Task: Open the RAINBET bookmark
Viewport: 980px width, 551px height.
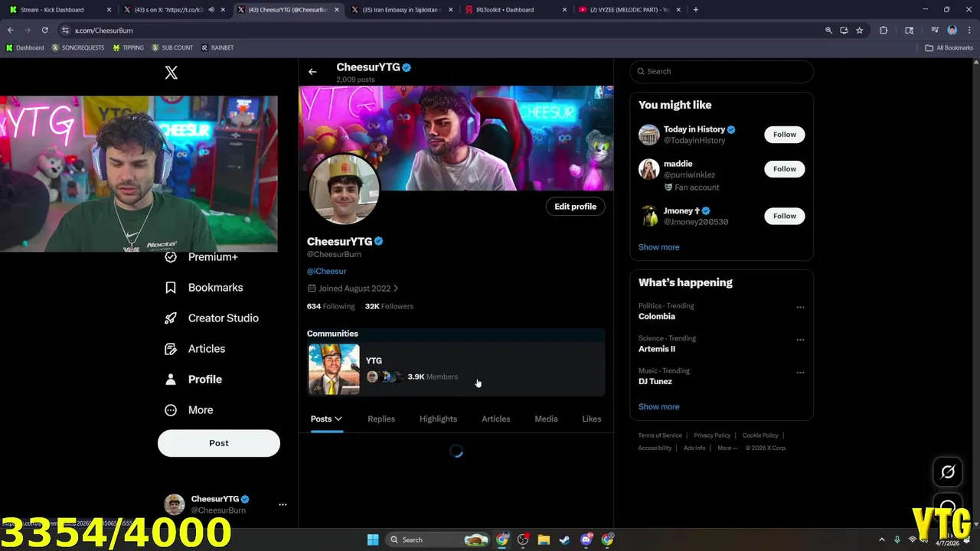Action: (217, 47)
